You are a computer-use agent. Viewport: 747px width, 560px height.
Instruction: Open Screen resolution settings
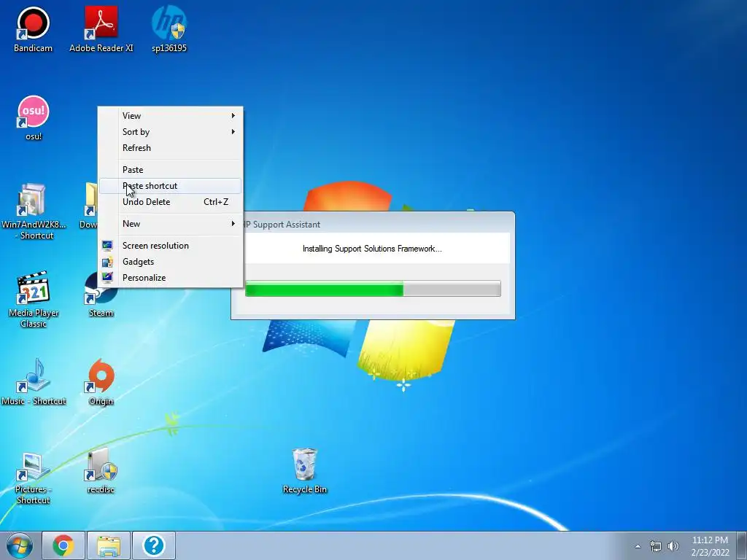[x=171, y=246]
